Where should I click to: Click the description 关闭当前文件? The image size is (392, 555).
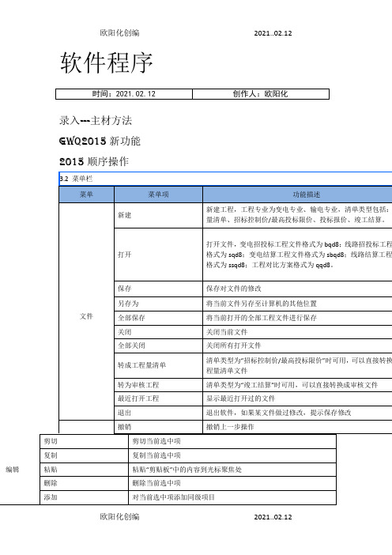point(227,332)
